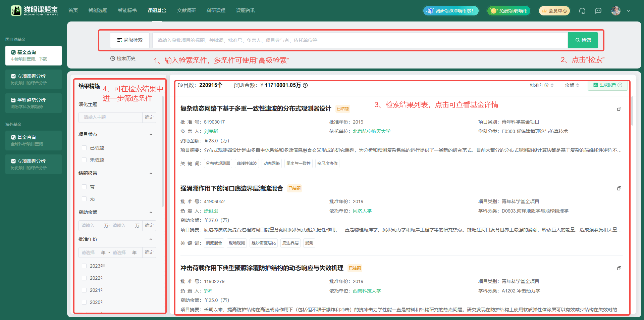This screenshot has width=644, height=320.
Task: Open first project in new window icon
Action: click(x=619, y=109)
